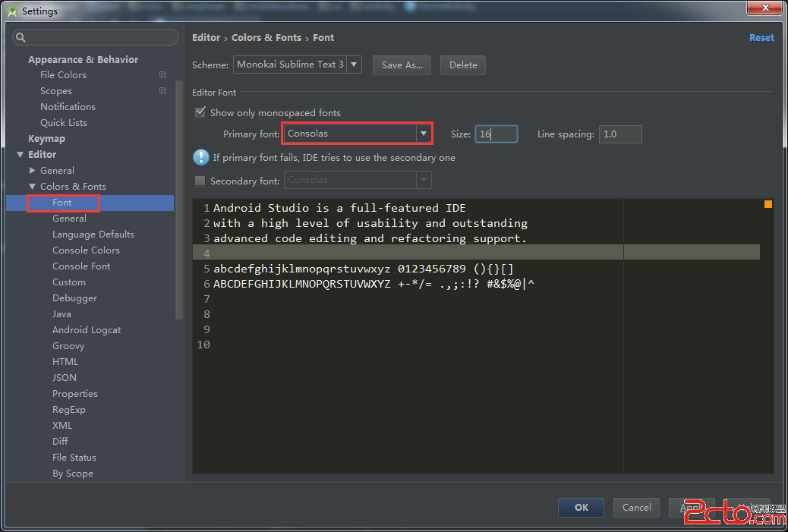
Task: Click the copy icon beside File Colors
Action: tap(162, 75)
